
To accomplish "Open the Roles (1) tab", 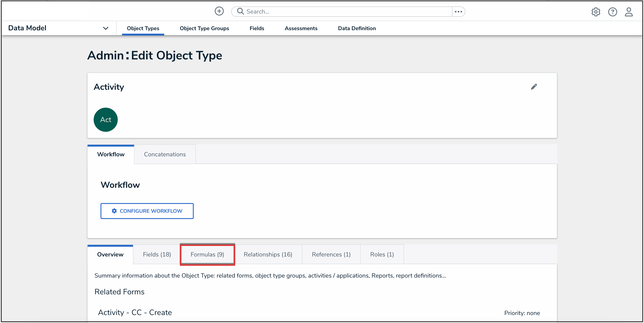I will [382, 254].
